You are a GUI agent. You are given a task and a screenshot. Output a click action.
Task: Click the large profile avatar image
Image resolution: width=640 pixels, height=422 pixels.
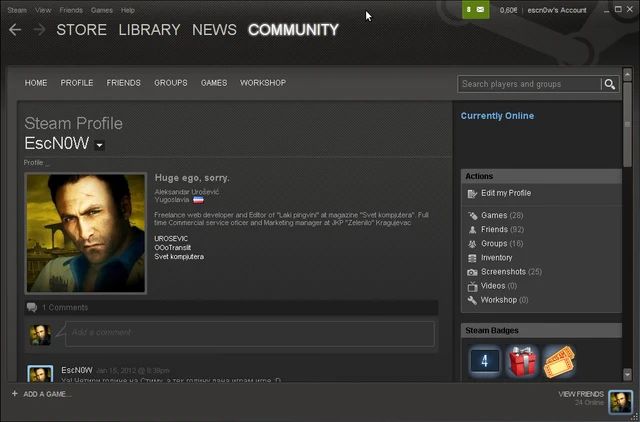(x=86, y=233)
